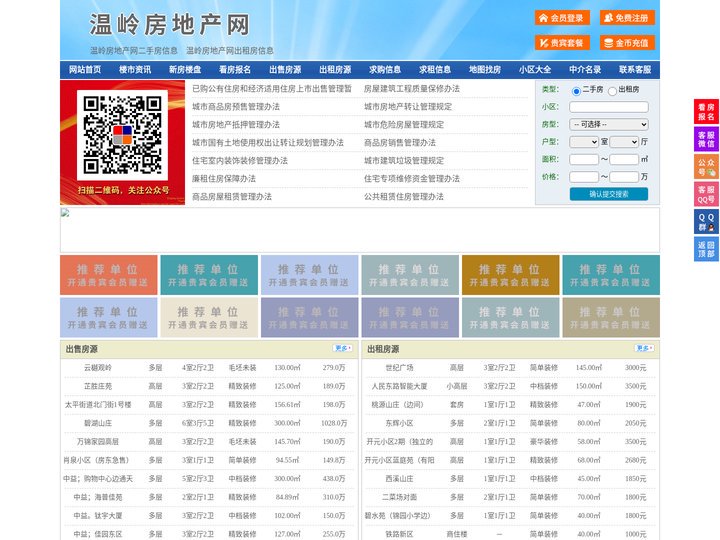The height and width of the screenshot is (540, 720).
Task: Open the 中介名录 navigation item
Action: point(585,70)
